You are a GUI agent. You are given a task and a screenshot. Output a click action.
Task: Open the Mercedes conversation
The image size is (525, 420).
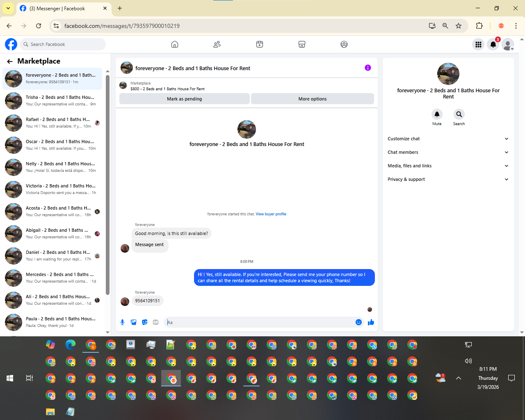click(52, 278)
